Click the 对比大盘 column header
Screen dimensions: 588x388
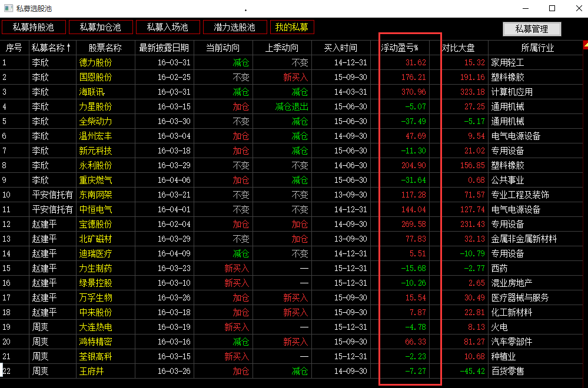pos(459,48)
